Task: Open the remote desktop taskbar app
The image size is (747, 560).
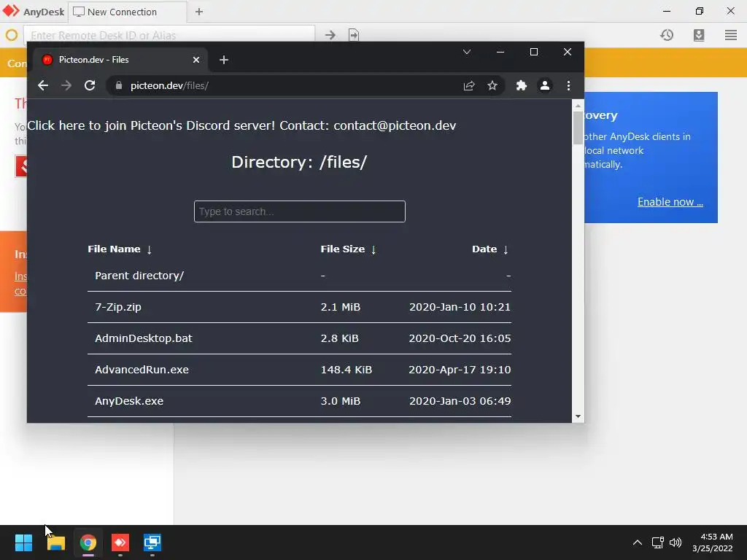Action: [x=152, y=542]
